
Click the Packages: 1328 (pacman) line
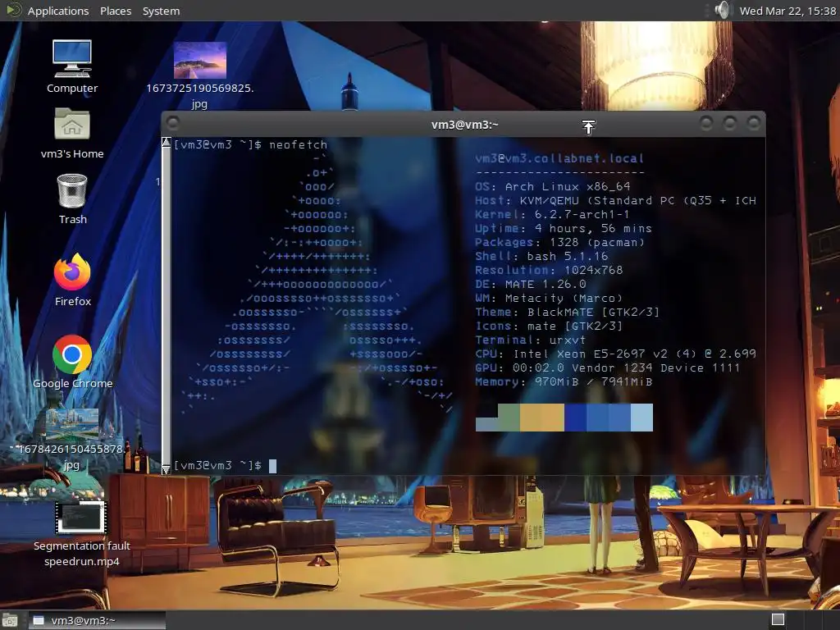point(559,242)
